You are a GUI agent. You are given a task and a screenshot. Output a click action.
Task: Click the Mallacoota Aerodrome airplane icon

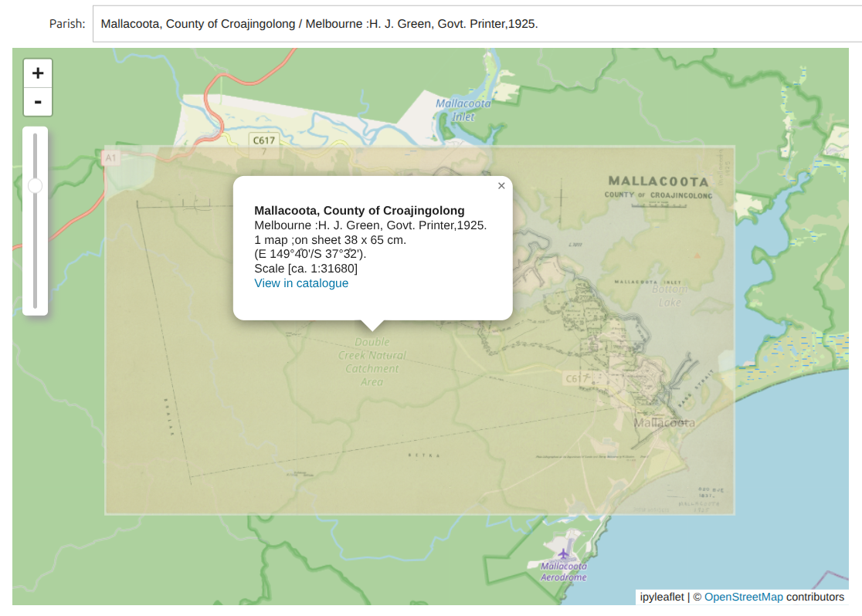click(x=564, y=554)
